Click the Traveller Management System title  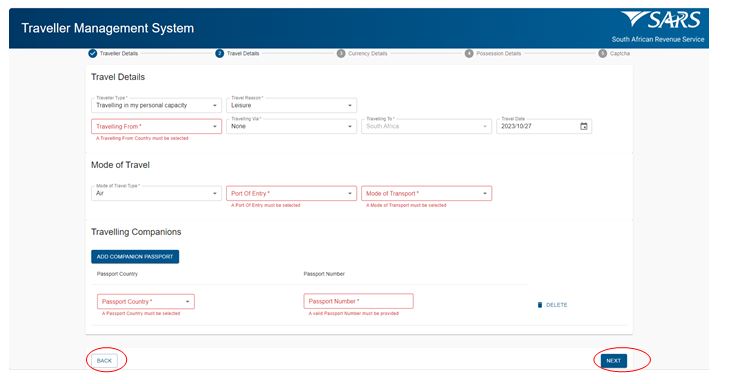[x=108, y=28]
